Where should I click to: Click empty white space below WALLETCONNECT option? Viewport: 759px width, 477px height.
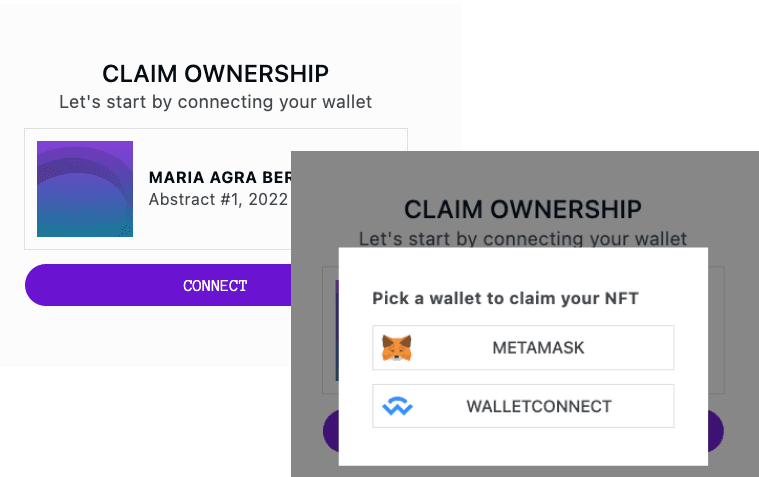click(522, 447)
